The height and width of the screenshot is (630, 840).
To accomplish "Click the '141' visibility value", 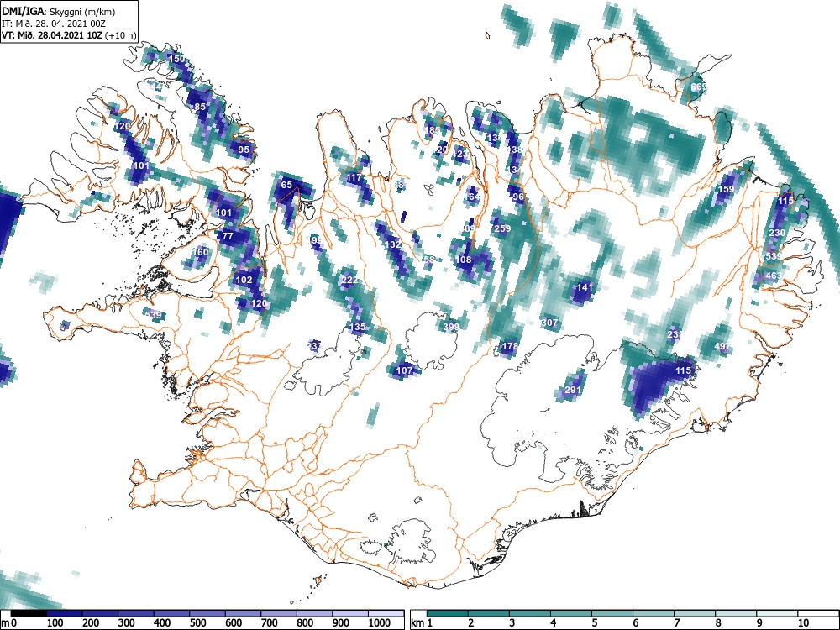I will tap(585, 287).
